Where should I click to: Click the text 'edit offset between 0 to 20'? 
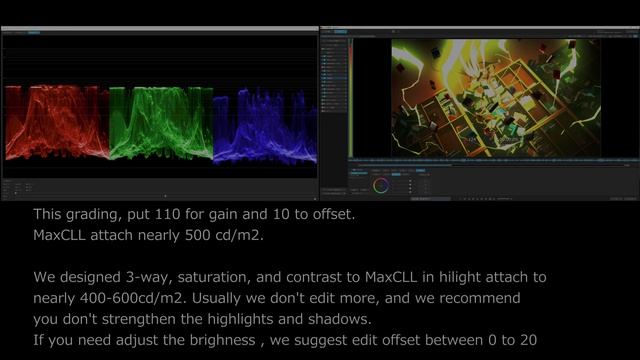pyautogui.click(x=444, y=340)
